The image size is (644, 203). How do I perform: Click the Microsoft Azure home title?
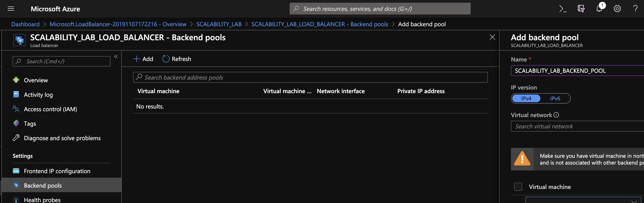(55, 9)
